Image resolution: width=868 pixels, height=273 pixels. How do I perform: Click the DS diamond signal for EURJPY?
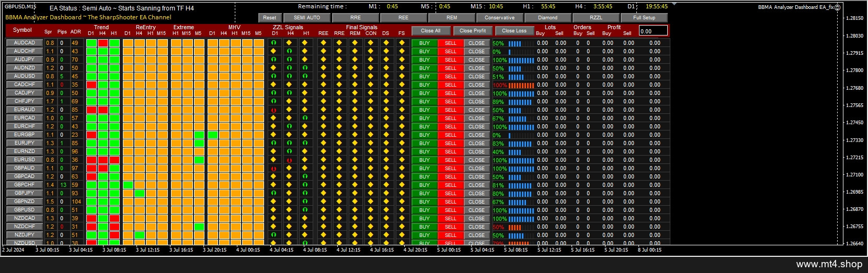click(386, 143)
